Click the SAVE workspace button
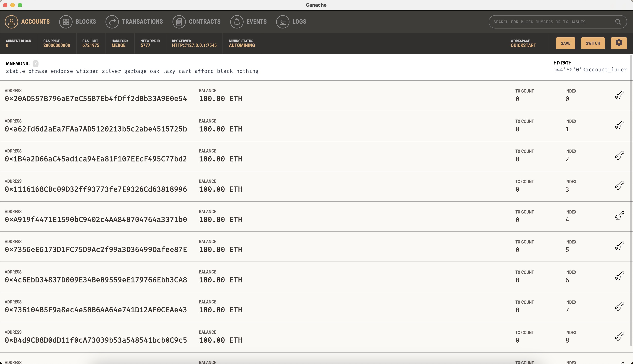This screenshot has width=633, height=364. (x=565, y=43)
